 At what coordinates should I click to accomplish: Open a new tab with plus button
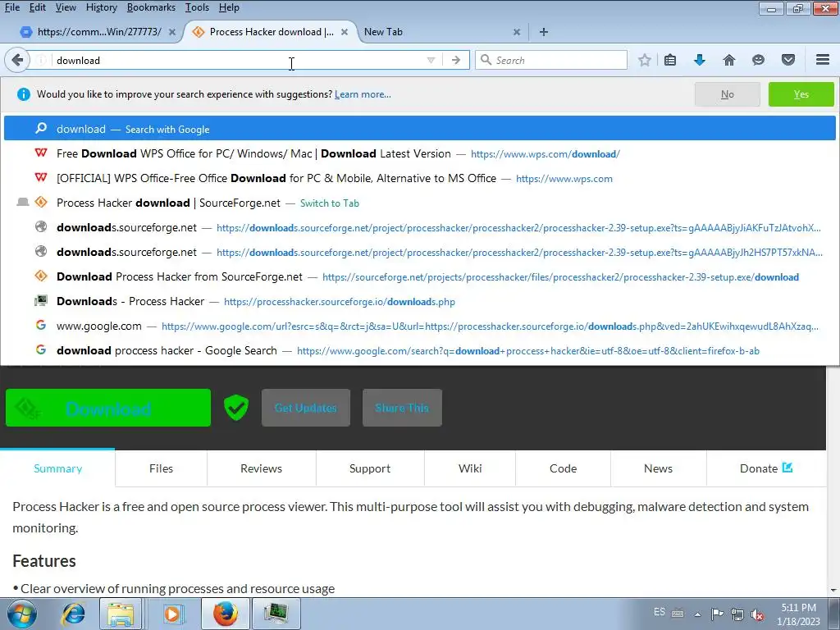pos(544,32)
